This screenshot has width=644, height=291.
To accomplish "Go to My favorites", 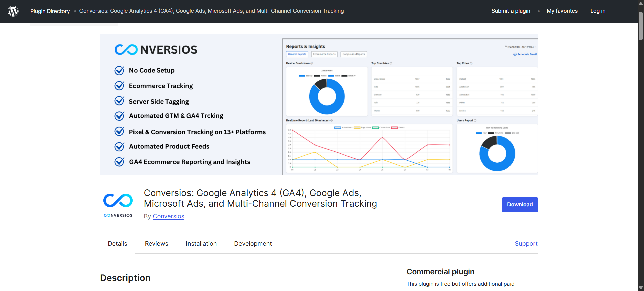I will 562,11.
